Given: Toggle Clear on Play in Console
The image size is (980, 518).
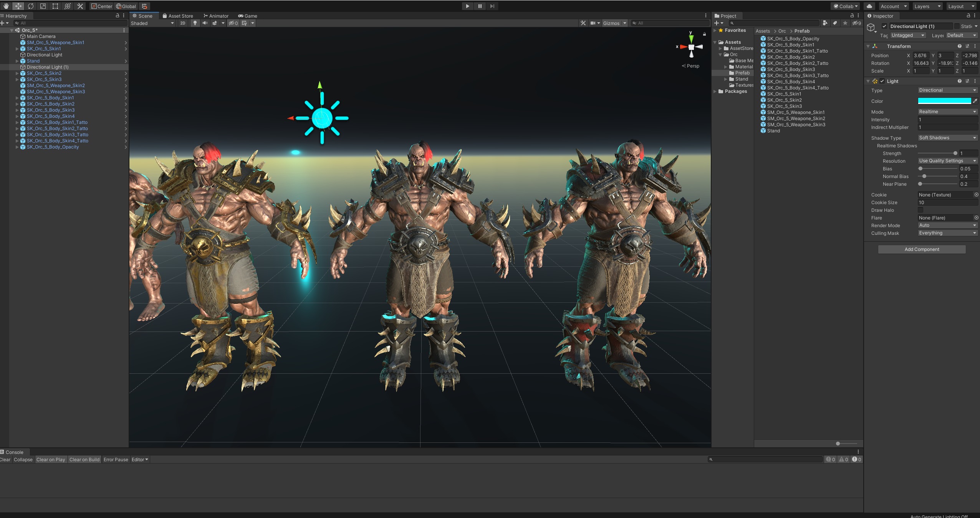Looking at the screenshot, I should coord(51,459).
